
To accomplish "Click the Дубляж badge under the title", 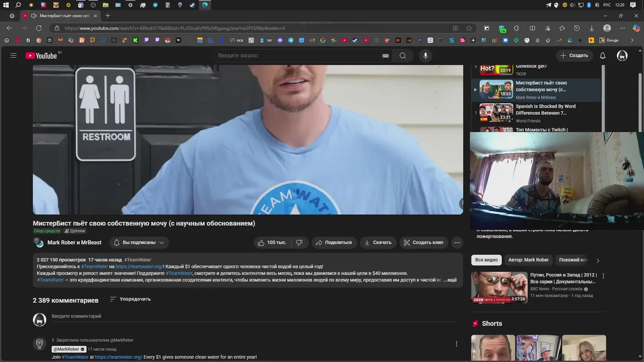I will [75, 231].
